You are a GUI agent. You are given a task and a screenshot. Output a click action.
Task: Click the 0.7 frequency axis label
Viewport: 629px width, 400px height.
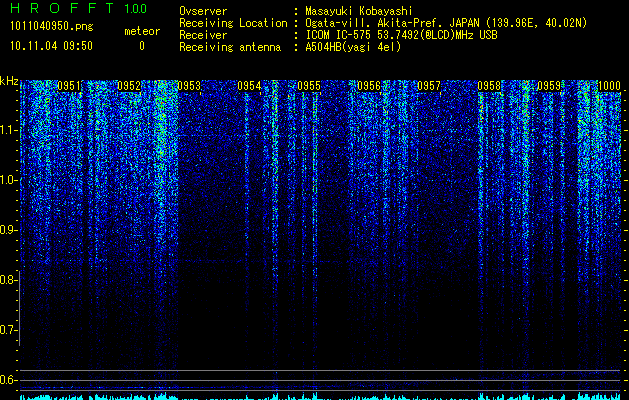(8, 330)
